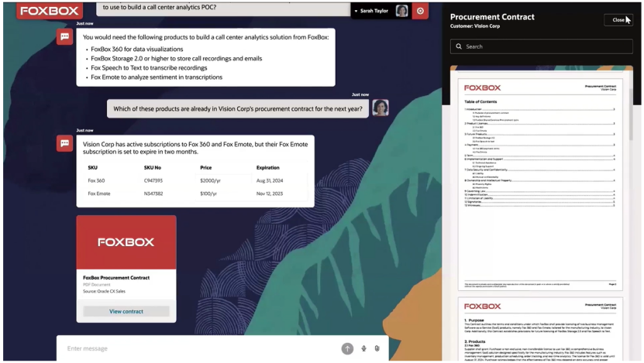Click the Fox Emote sentiment bullet line
Image resolution: width=644 pixels, height=363 pixels.
click(x=157, y=77)
